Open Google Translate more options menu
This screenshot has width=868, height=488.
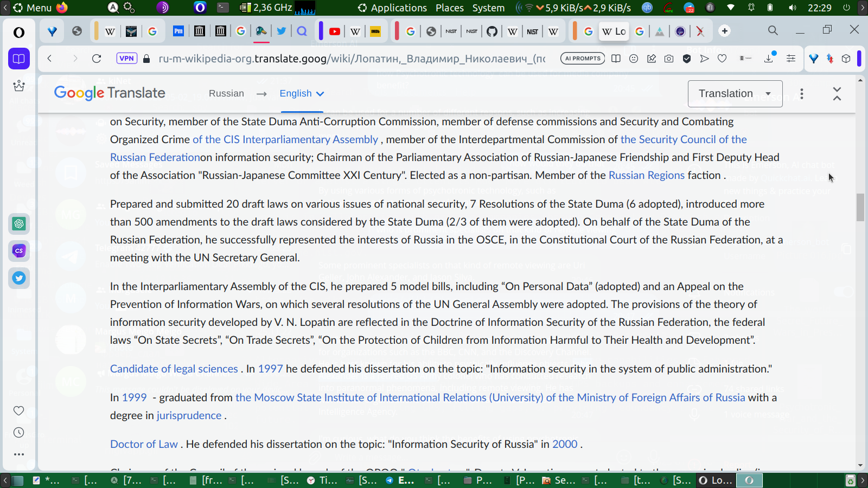click(x=802, y=94)
